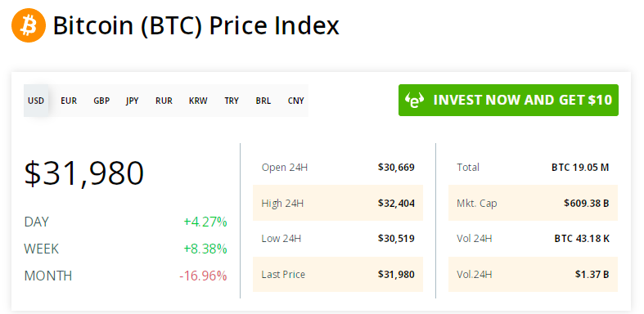644x314 pixels.
Task: Switch to the EUR currency tab
Action: click(69, 101)
